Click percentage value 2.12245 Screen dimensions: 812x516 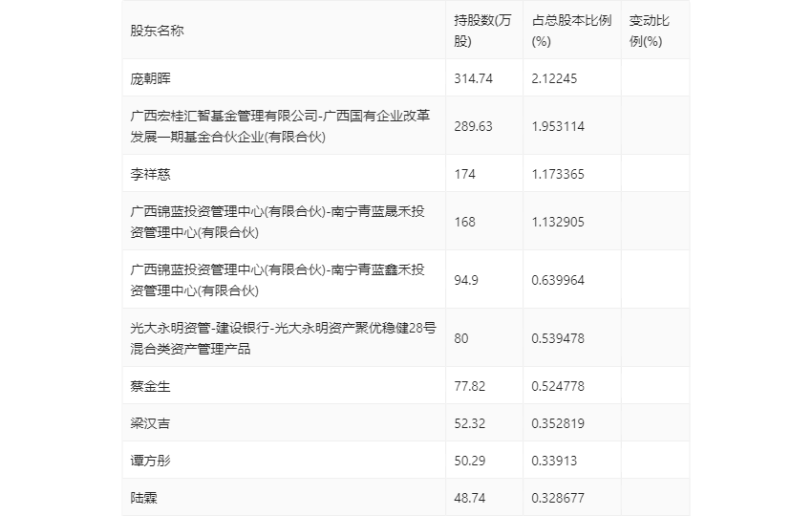[554, 78]
